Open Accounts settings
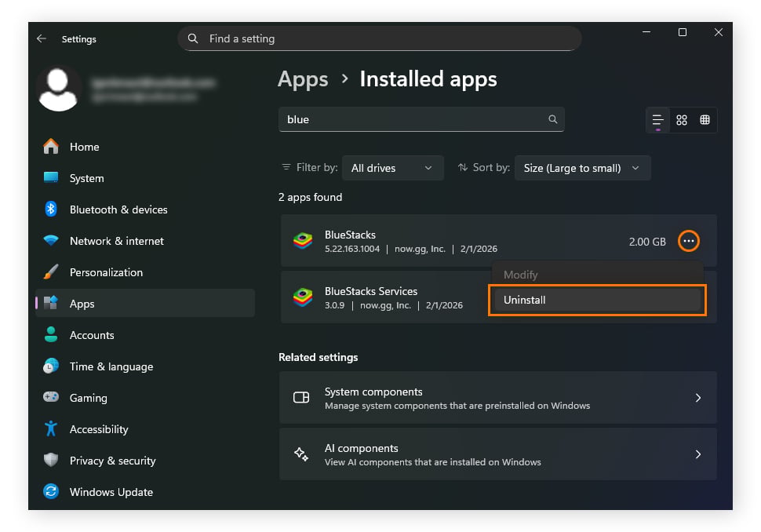The image size is (761, 532). pos(144,335)
